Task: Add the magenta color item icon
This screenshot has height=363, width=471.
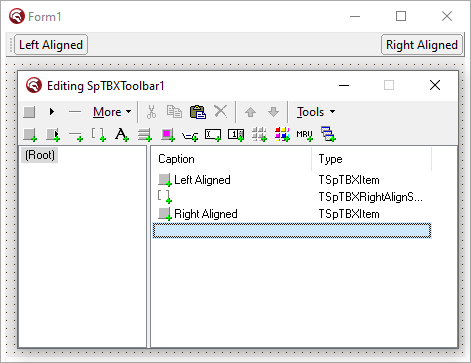Action: pyautogui.click(x=168, y=135)
